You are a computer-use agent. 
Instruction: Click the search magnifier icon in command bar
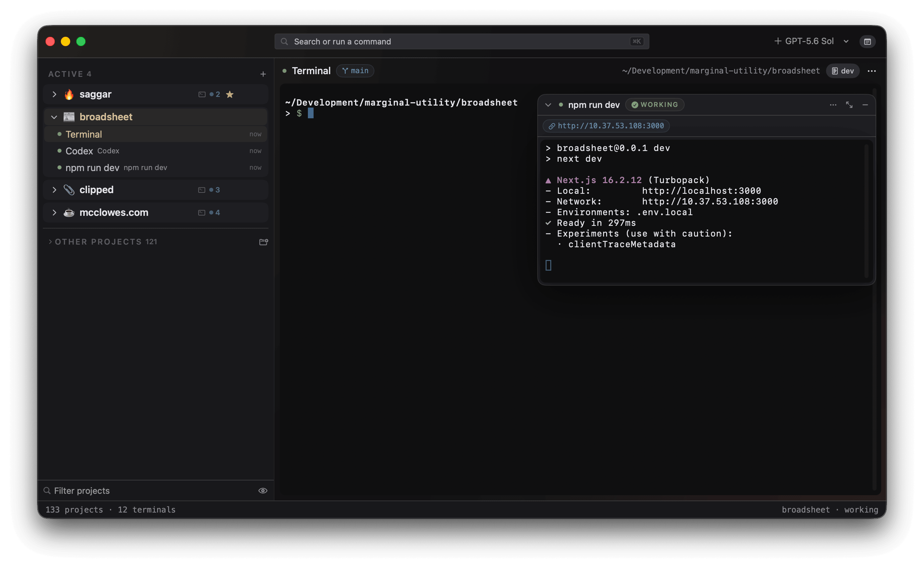click(284, 41)
